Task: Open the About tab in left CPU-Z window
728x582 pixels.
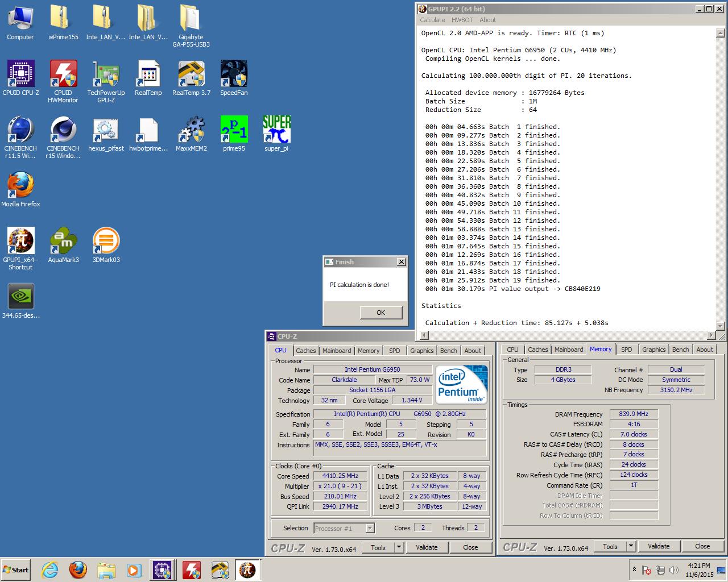Action: click(x=473, y=351)
